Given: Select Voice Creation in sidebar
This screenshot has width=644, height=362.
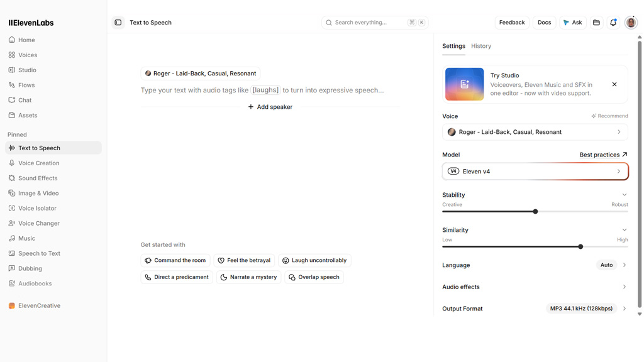Looking at the screenshot, I should point(53,163).
